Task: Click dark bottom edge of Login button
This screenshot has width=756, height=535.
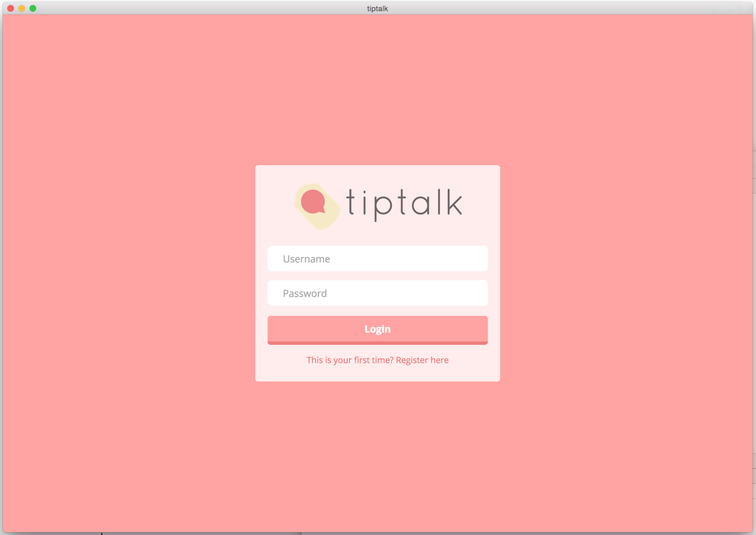Action: (x=377, y=343)
